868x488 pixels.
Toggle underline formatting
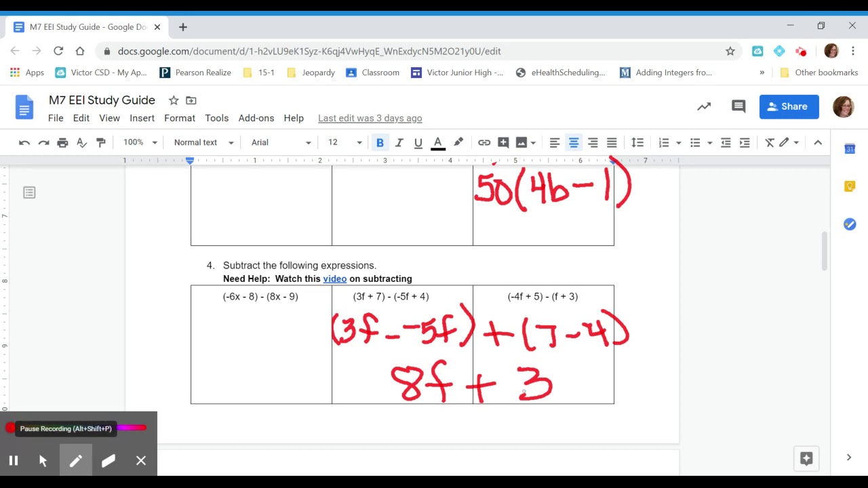coord(418,142)
